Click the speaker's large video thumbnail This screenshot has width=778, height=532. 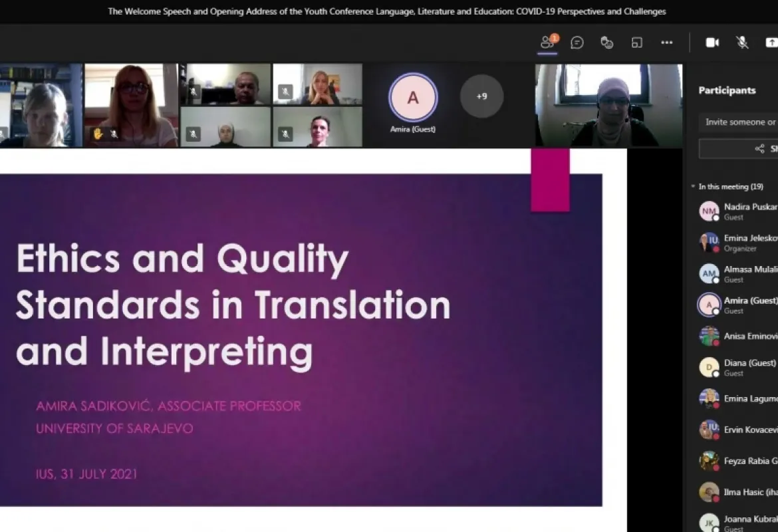(608, 105)
